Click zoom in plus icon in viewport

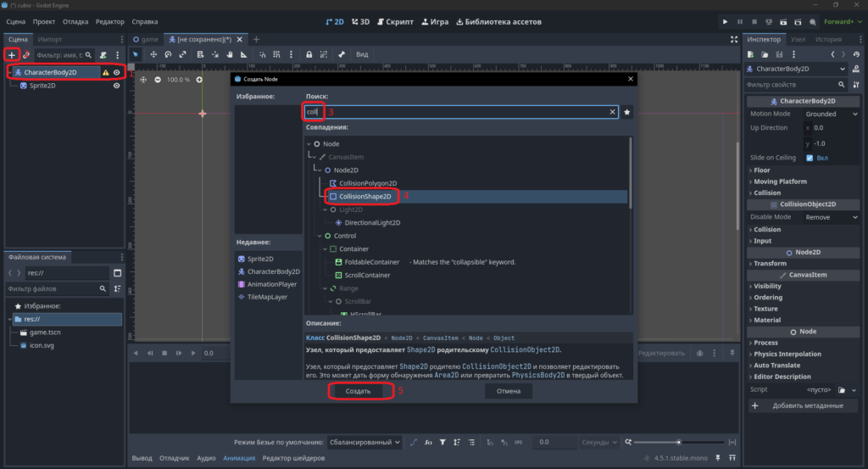(x=199, y=80)
